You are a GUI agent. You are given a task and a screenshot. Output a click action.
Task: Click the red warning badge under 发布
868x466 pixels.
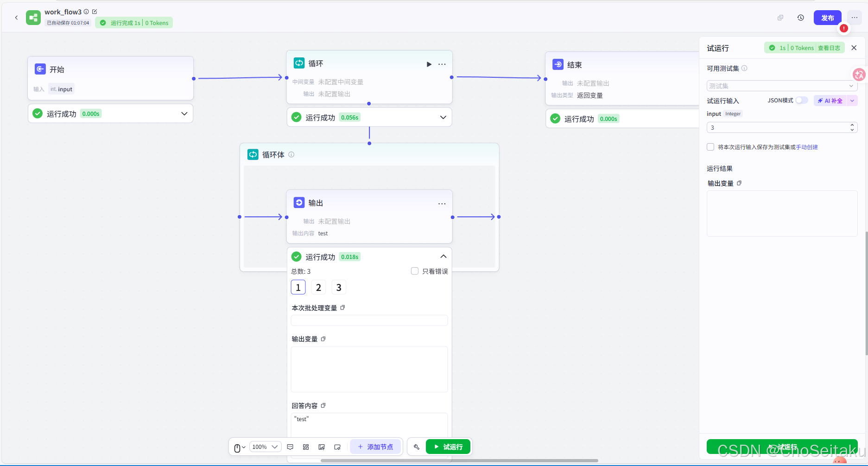pos(844,28)
